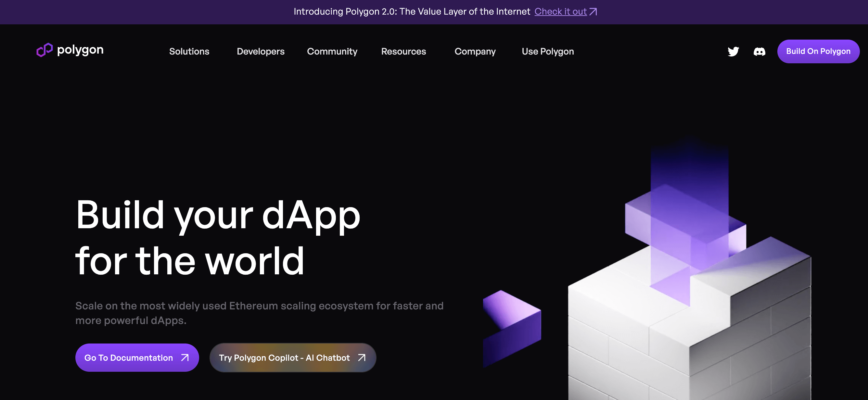
Task: Click Go To Documentation button
Action: click(137, 357)
